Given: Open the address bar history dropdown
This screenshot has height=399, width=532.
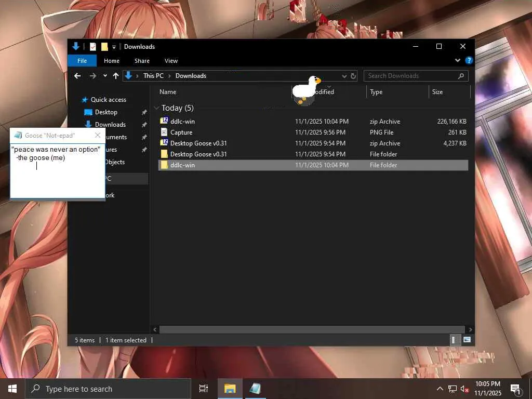Looking at the screenshot, I should point(344,76).
